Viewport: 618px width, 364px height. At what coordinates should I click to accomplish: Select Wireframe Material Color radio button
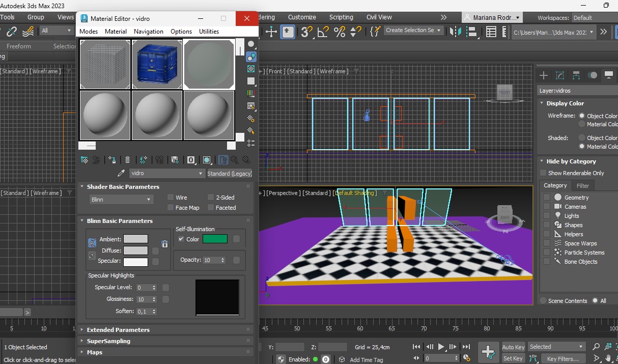pos(582,124)
